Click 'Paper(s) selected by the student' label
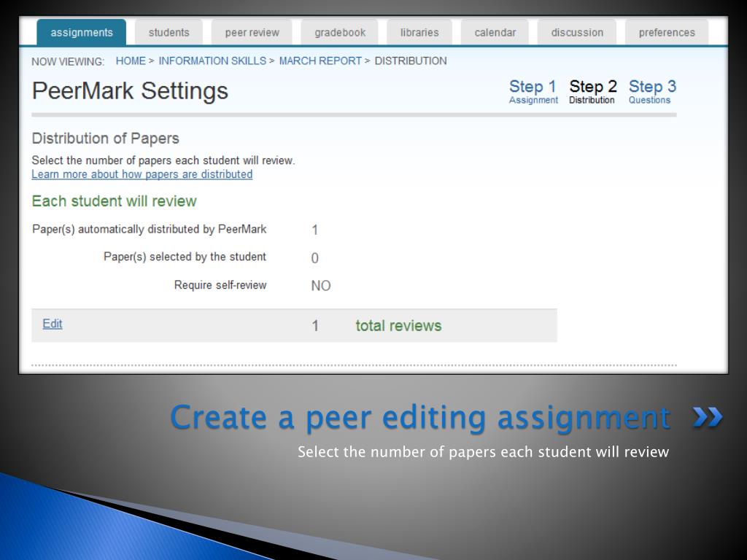The image size is (747, 560). point(185,257)
